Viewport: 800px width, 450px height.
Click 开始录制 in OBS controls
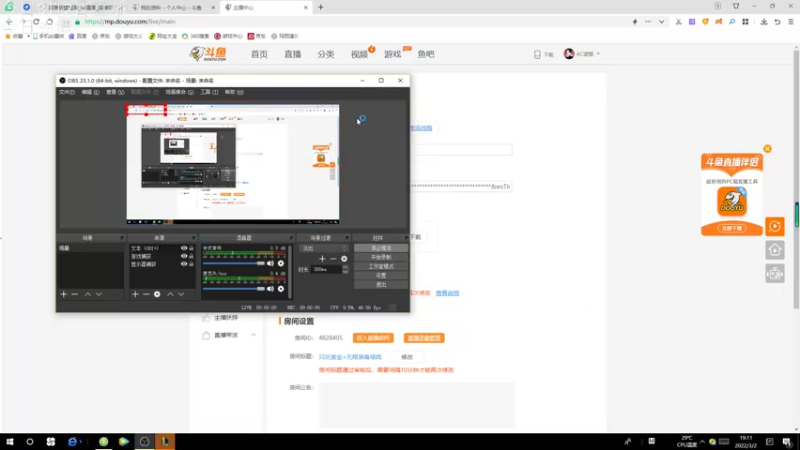[x=381, y=257]
